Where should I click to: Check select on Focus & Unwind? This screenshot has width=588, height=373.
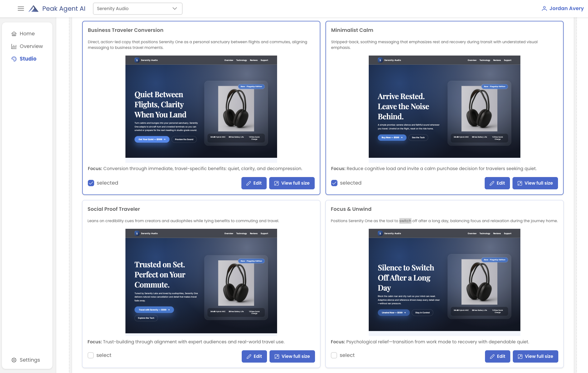pos(334,355)
